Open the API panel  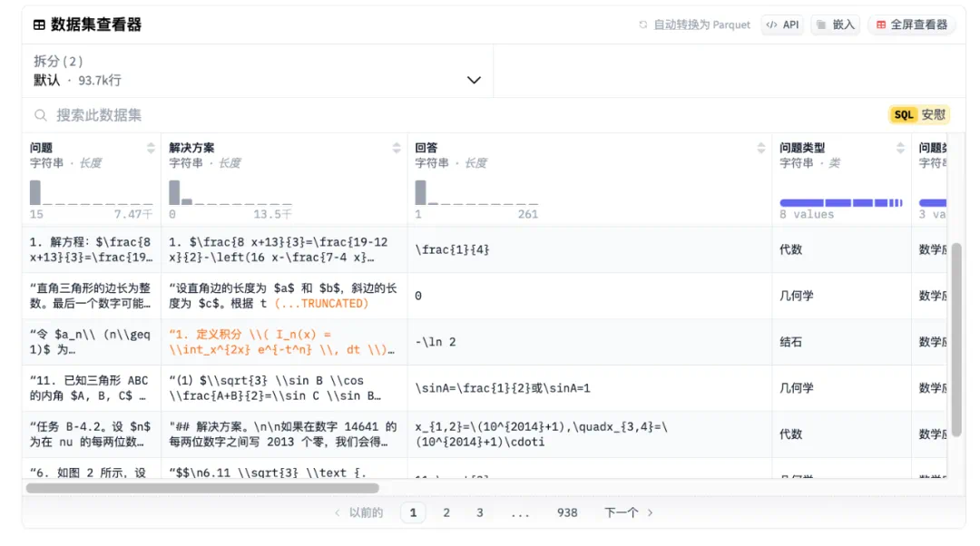pyautogui.click(x=781, y=24)
